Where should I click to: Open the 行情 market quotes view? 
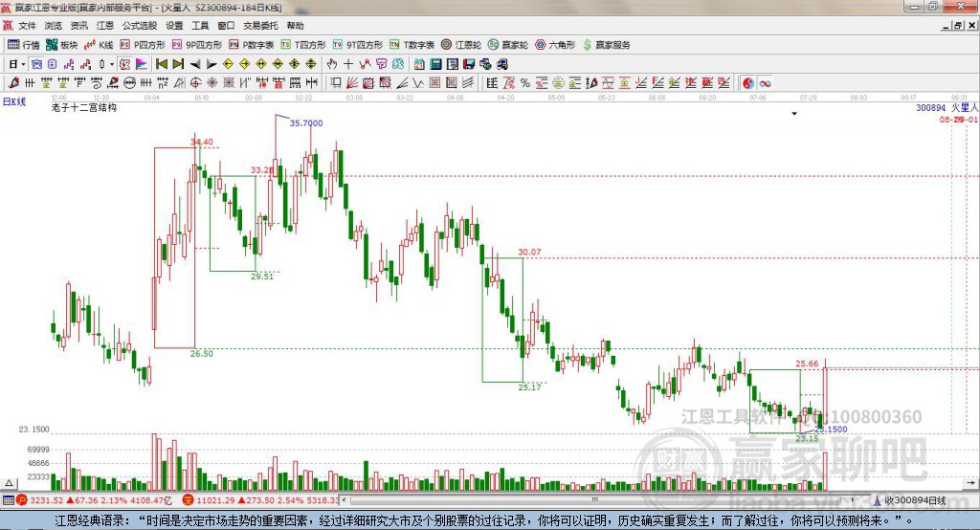coord(23,44)
